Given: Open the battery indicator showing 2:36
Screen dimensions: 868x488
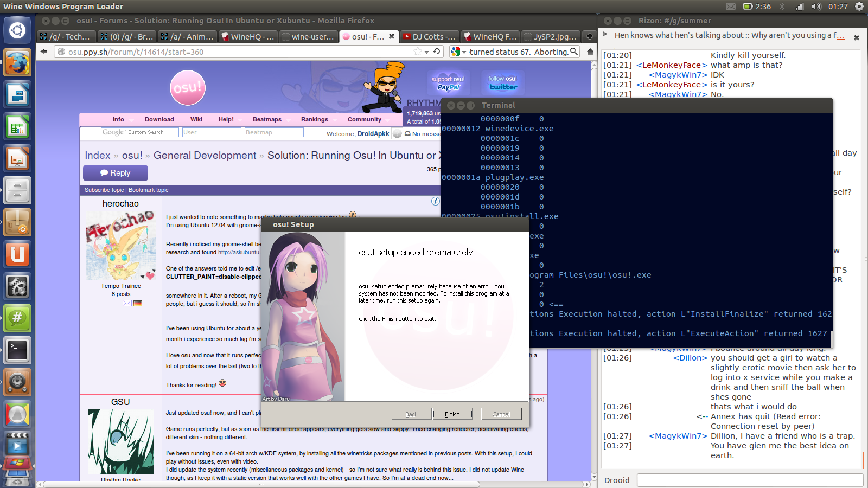Looking at the screenshot, I should pos(757,7).
